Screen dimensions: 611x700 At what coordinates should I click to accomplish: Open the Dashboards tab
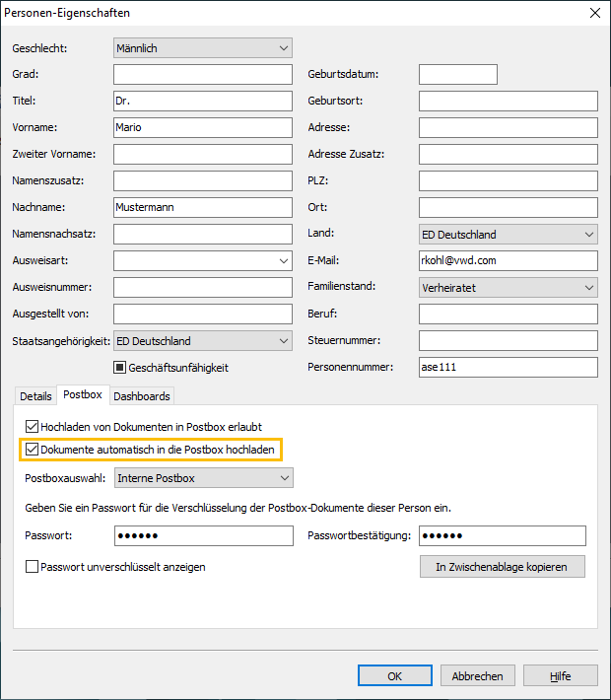tap(142, 396)
